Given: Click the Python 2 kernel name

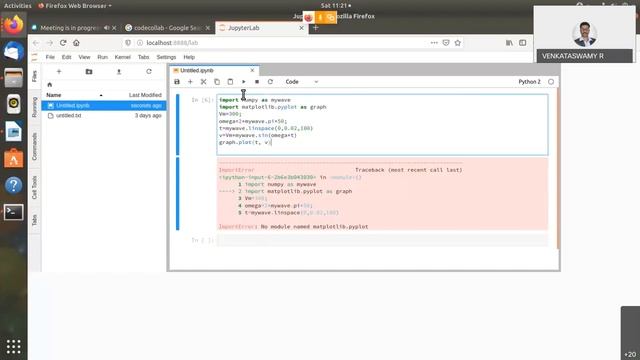Looking at the screenshot, I should click(529, 82).
